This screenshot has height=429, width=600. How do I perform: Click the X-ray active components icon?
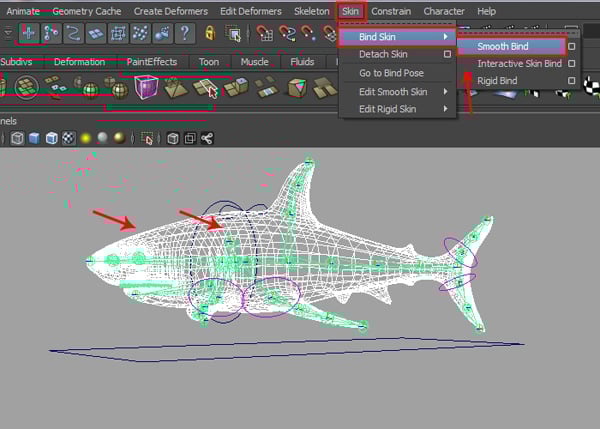(x=190, y=139)
